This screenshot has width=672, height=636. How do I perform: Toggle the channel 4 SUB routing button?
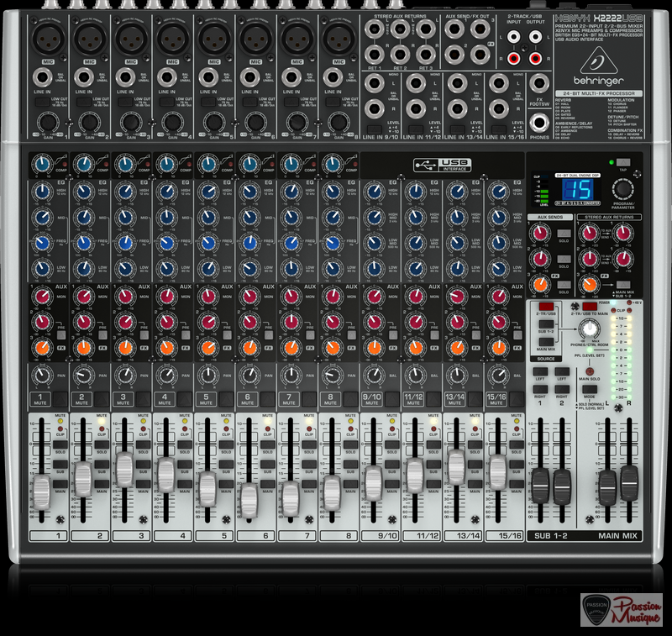185,465
